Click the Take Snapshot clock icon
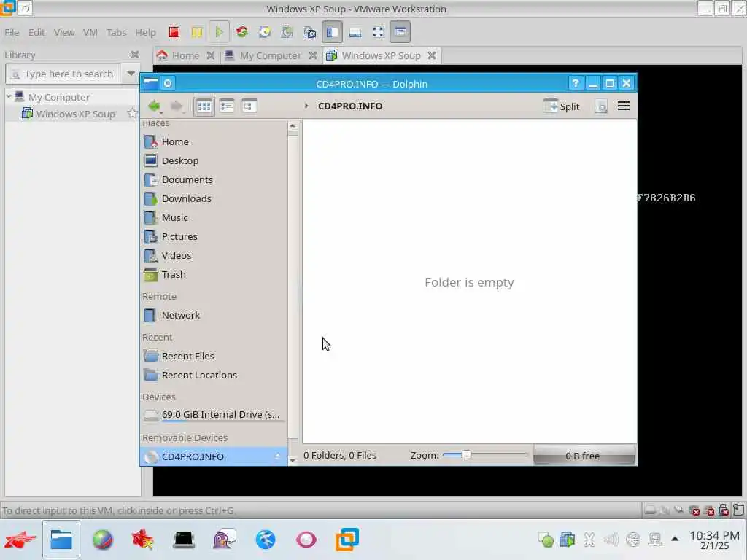 [264, 32]
